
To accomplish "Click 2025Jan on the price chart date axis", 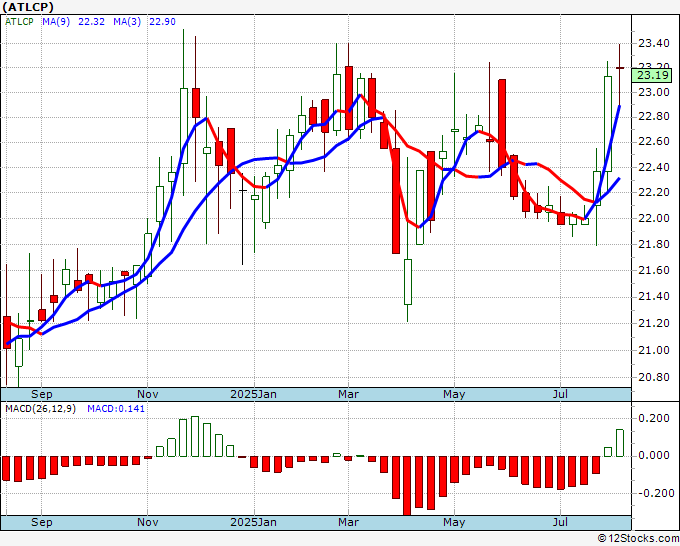I will (x=254, y=394).
